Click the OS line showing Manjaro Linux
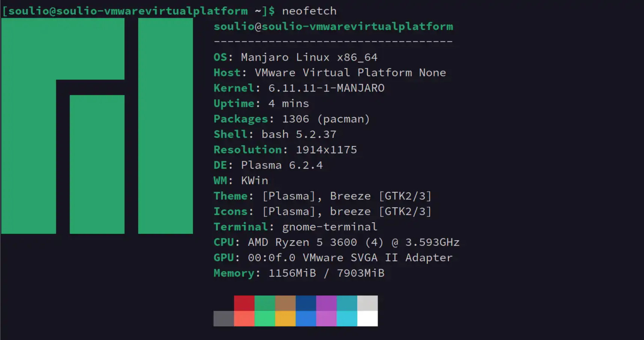The width and height of the screenshot is (644, 340). 295,57
